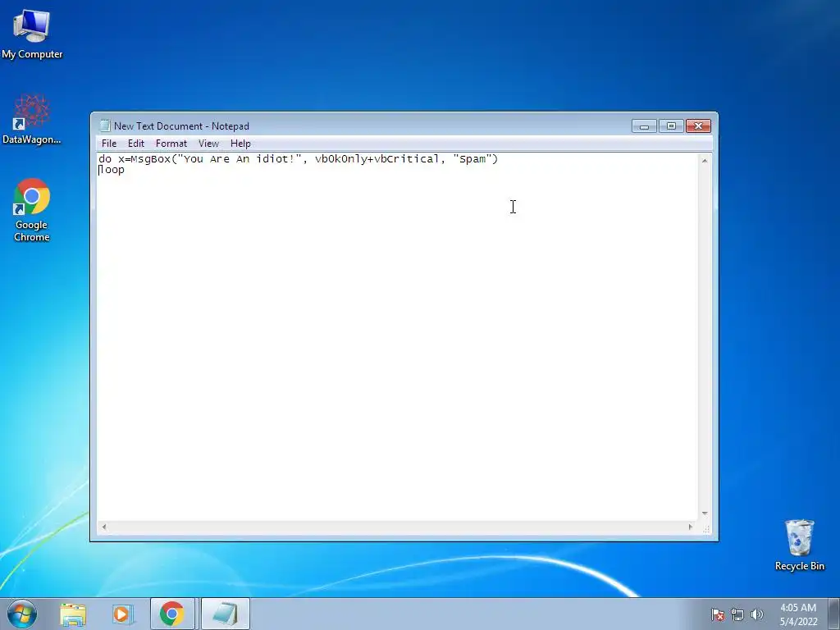This screenshot has height=630, width=840.
Task: Open the My Computer desktop icon
Action: click(x=32, y=34)
